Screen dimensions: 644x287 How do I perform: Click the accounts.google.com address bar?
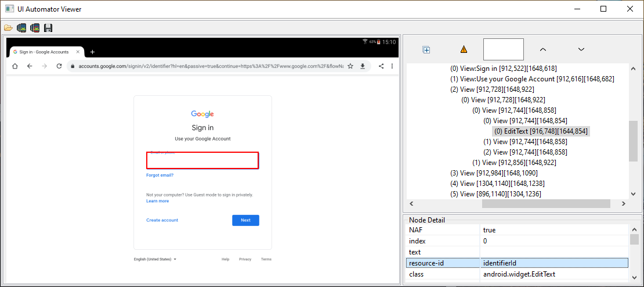[x=211, y=66]
